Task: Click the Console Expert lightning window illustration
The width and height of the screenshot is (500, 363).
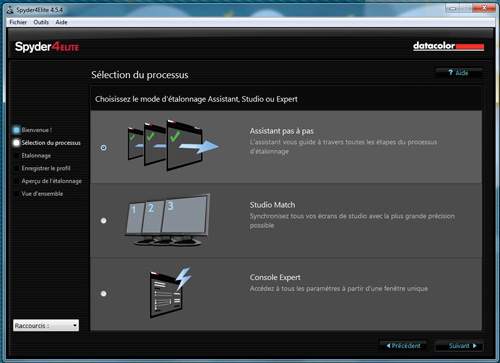Action: point(170,293)
